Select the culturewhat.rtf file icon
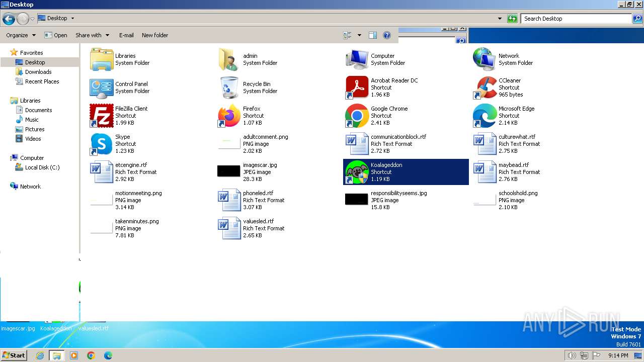 click(485, 144)
